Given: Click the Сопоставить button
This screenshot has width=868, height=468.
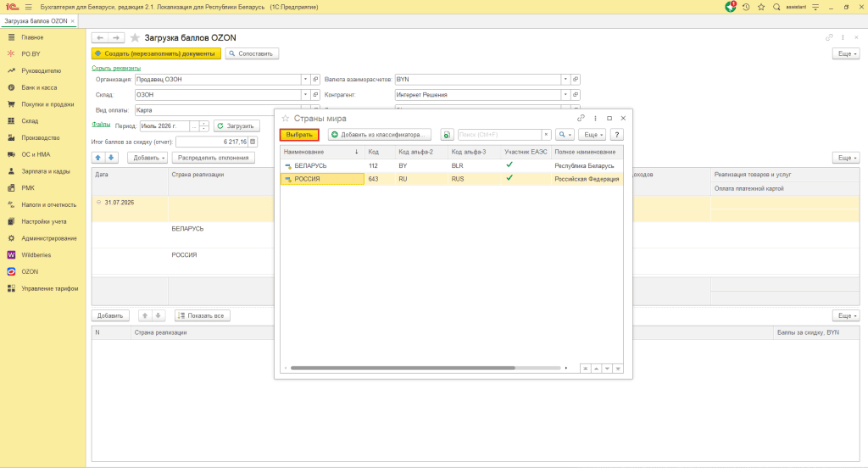Looking at the screenshot, I should 252,53.
